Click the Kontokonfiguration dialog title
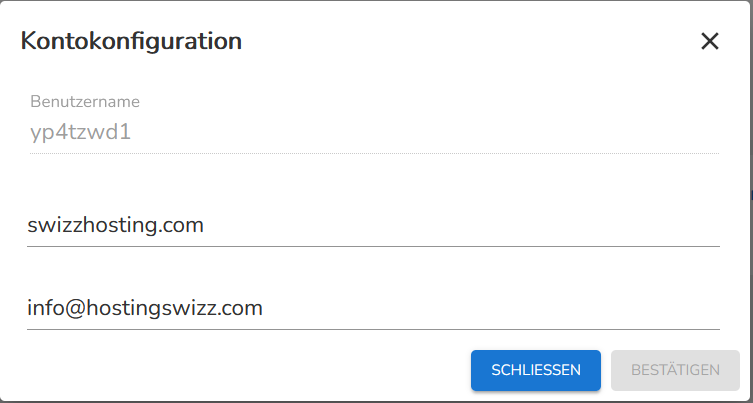This screenshot has width=753, height=403. pyautogui.click(x=131, y=41)
